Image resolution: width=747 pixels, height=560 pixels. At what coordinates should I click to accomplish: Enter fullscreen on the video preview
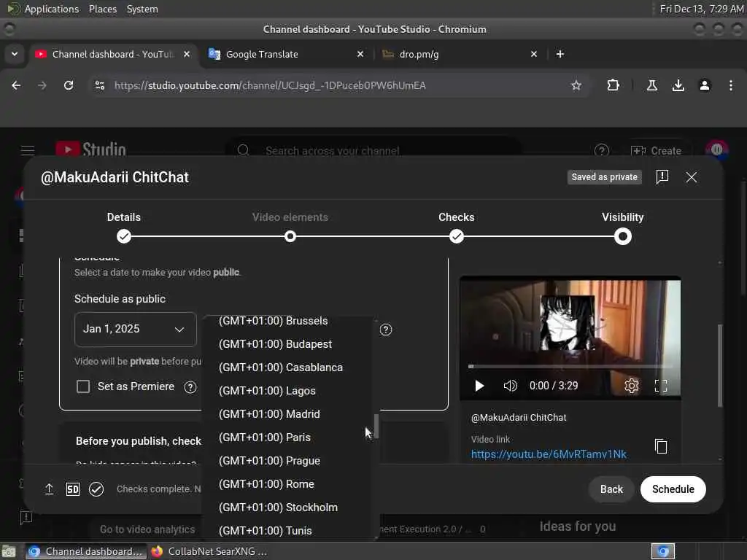pyautogui.click(x=661, y=386)
